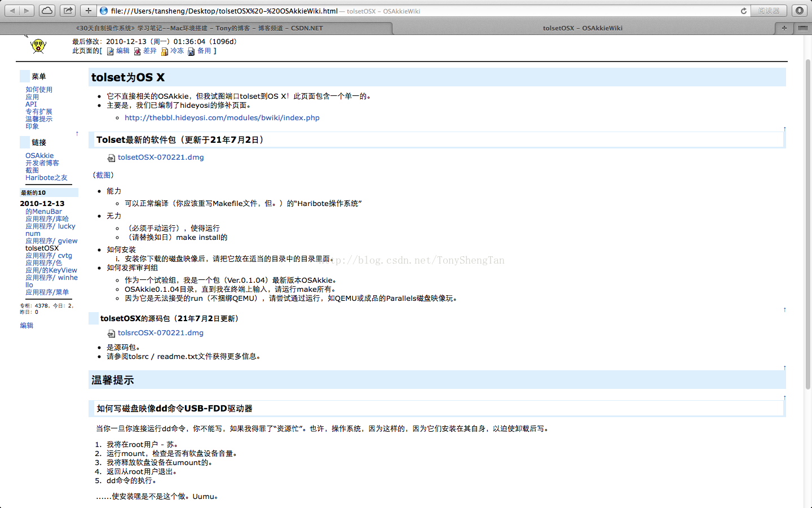Viewport: 812px width, 508px height.
Task: Select the tolsetOSX – OSAkkieWiki tab
Action: point(582,28)
